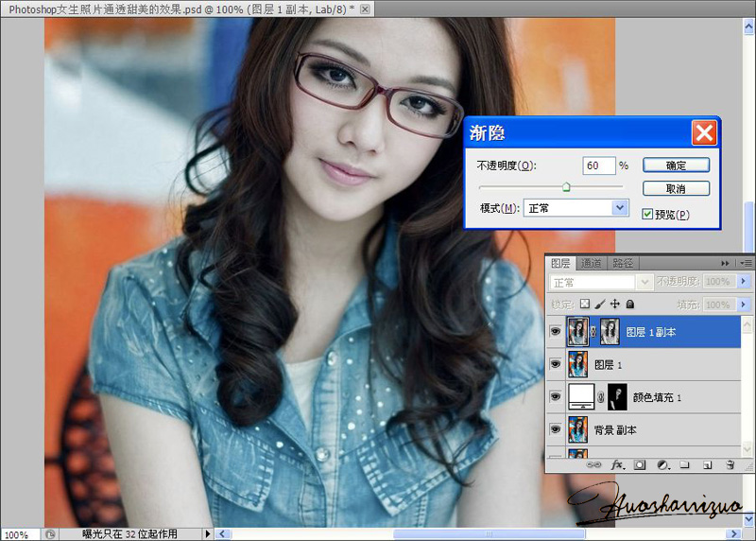The image size is (756, 541).
Task: Select the 颜色填充 1 layer mask thumbnail
Action: click(x=617, y=396)
